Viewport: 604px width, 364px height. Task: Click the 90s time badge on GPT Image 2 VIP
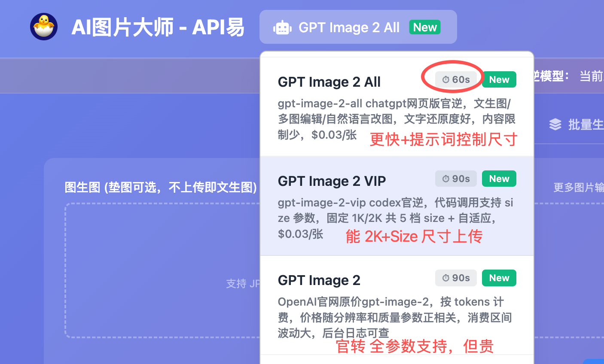[x=456, y=179]
